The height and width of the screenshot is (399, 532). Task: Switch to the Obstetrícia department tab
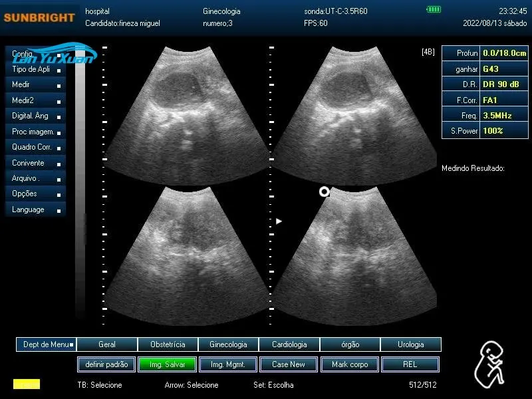(168, 344)
